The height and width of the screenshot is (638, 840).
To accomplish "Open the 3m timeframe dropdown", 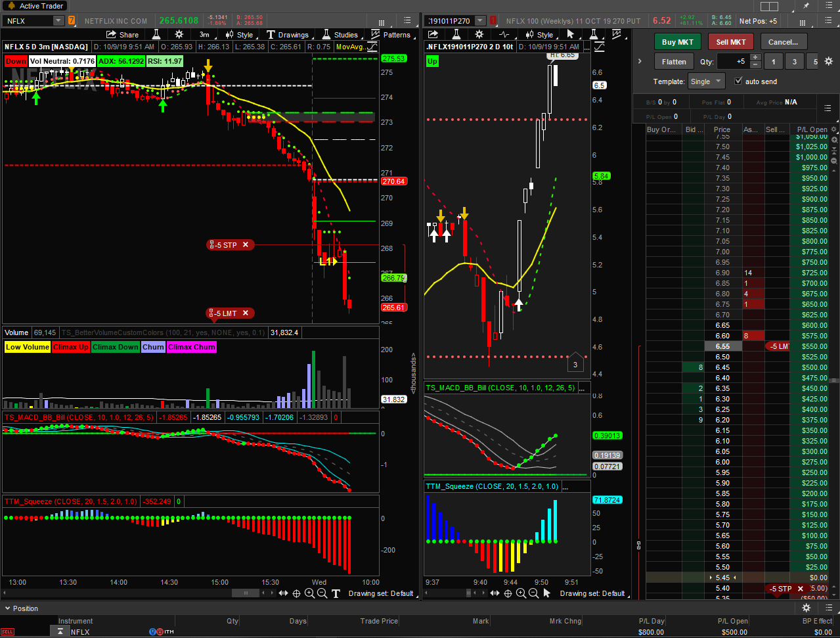I will pyautogui.click(x=204, y=35).
